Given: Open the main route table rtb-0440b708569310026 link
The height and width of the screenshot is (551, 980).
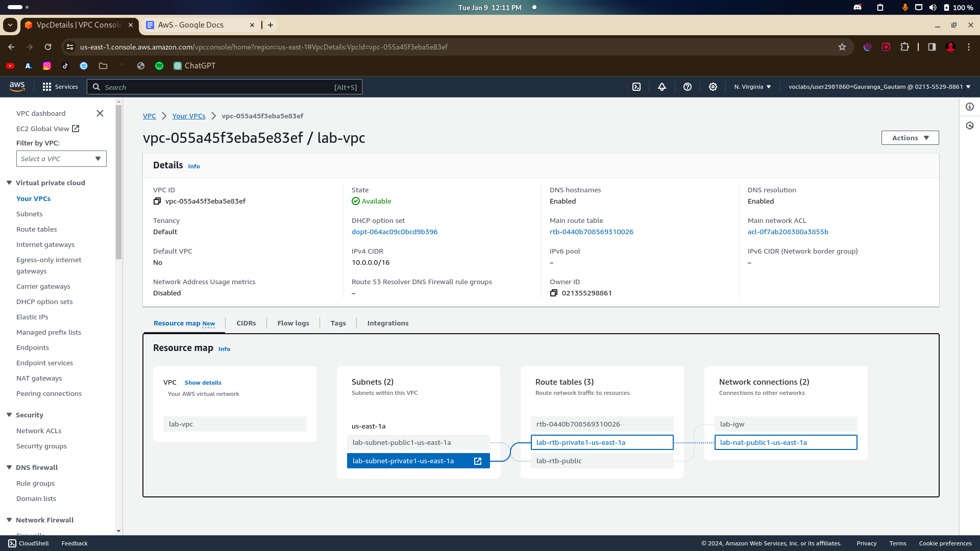Looking at the screenshot, I should pyautogui.click(x=591, y=232).
